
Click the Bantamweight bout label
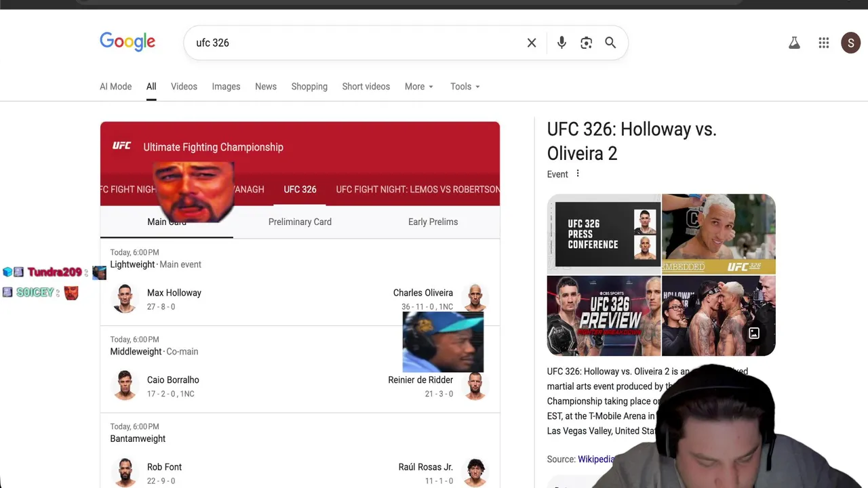coord(138,439)
